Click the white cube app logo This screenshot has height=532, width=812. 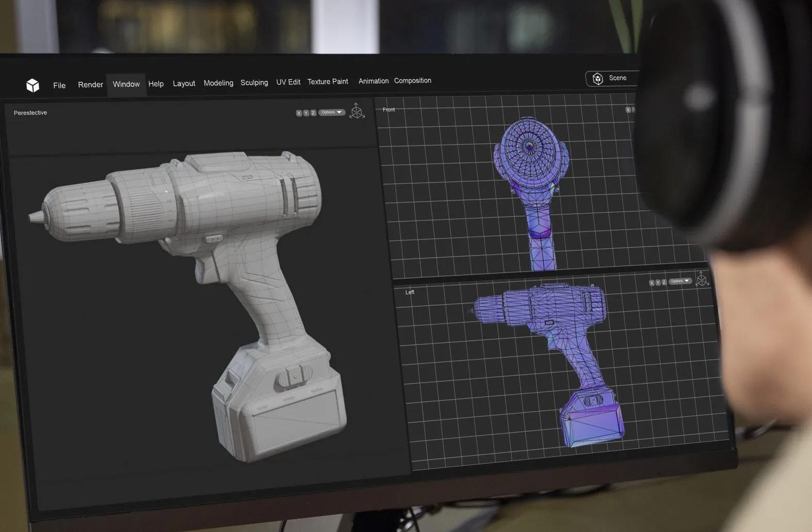32,85
